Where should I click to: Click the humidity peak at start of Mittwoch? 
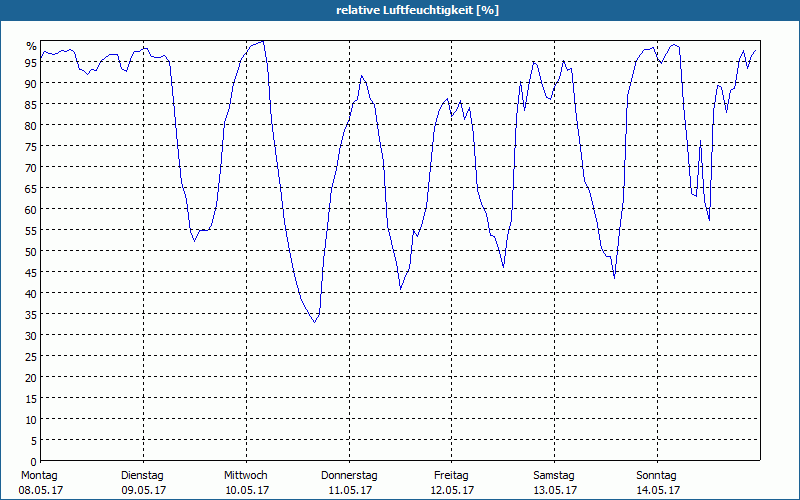point(262,41)
